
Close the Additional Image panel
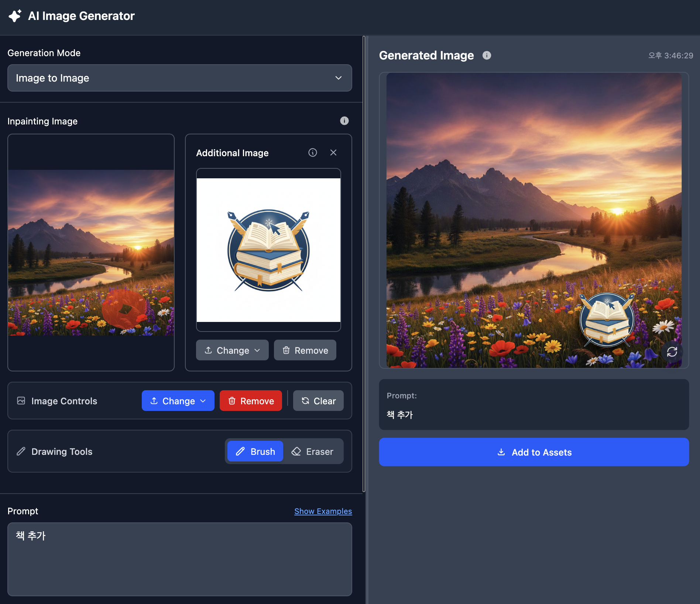click(x=333, y=152)
